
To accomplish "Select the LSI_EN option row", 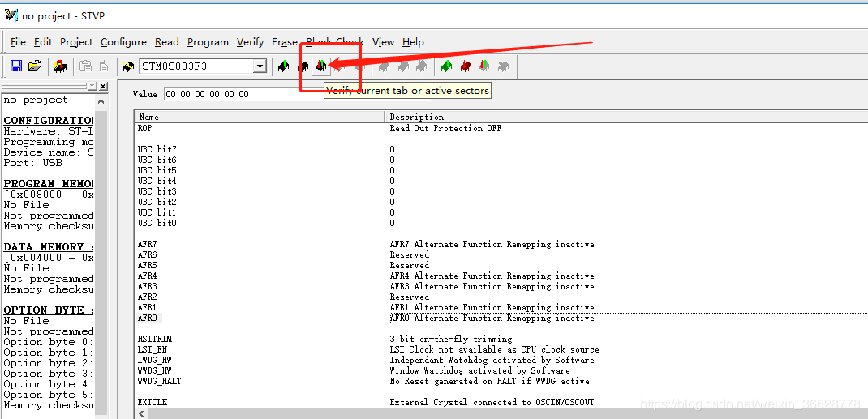I will coord(153,349).
